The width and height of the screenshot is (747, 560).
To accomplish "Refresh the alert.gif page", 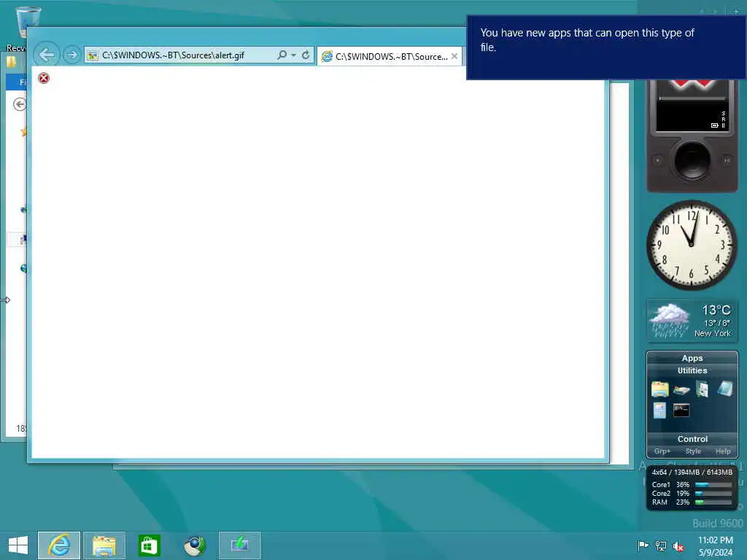I will [306, 55].
